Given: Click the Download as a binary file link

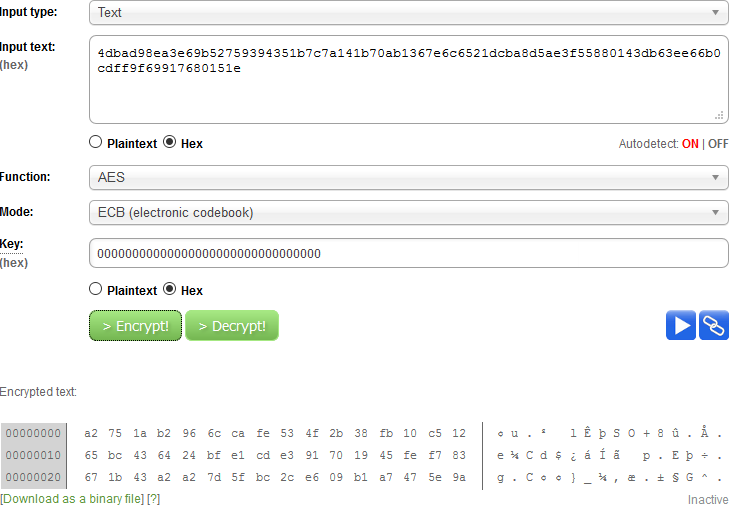Looking at the screenshot, I should (72, 498).
